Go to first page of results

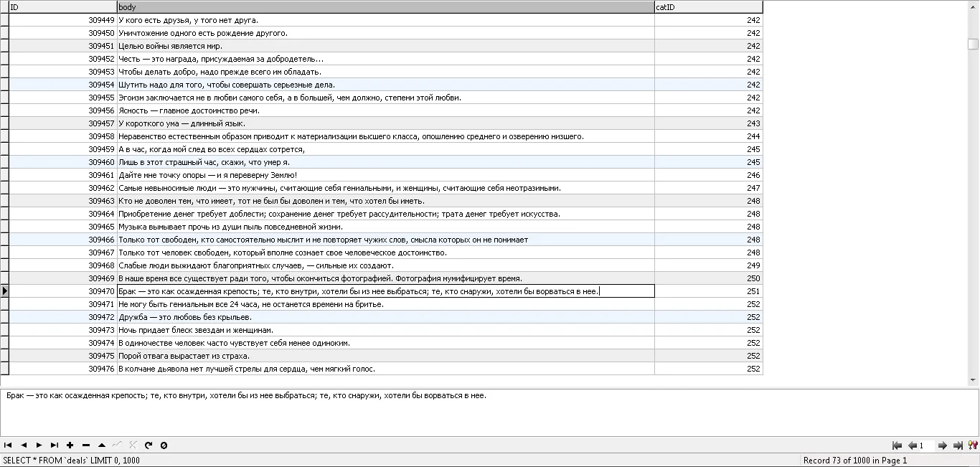897,445
